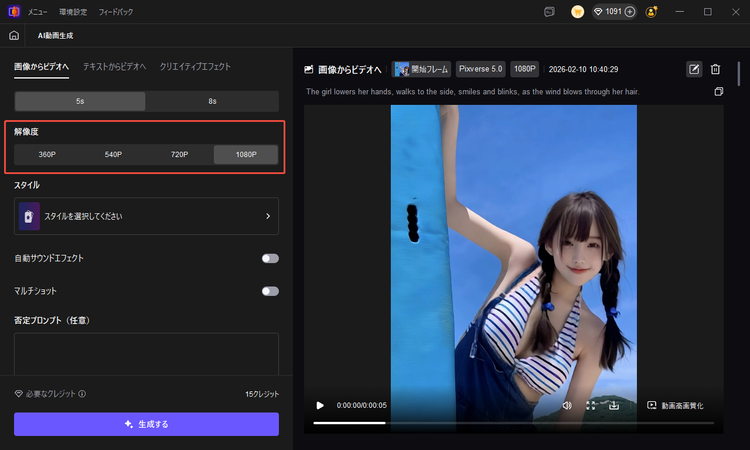This screenshot has height=450, width=750.
Task: Switch to クリエイティブエフェクト tab
Action: tap(195, 66)
